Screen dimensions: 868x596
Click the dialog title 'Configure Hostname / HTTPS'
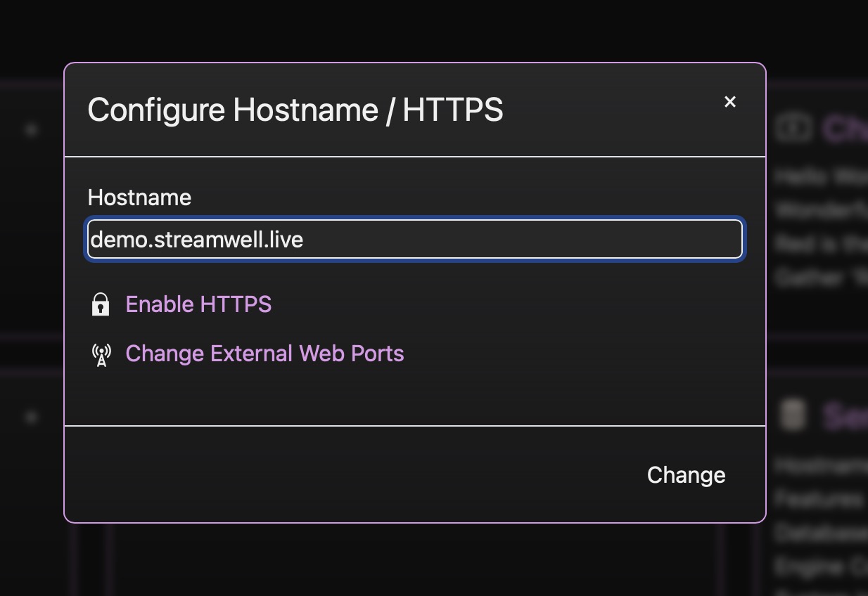[295, 110]
